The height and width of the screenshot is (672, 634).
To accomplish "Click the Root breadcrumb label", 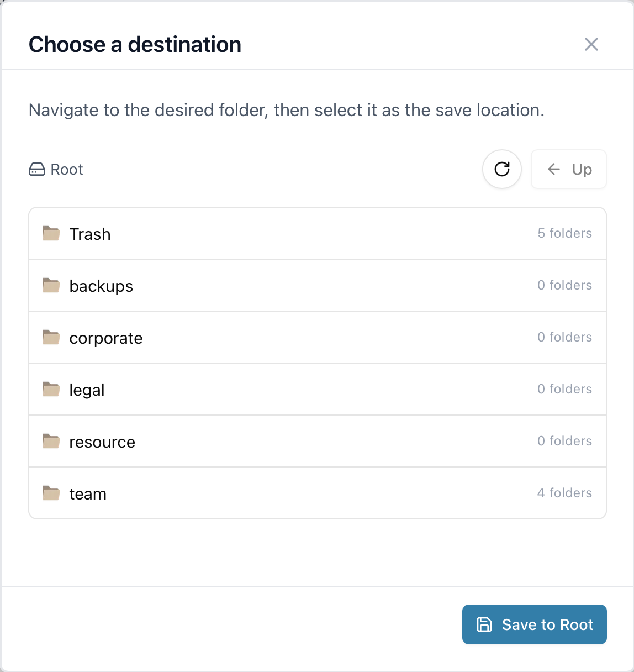I will (x=67, y=169).
